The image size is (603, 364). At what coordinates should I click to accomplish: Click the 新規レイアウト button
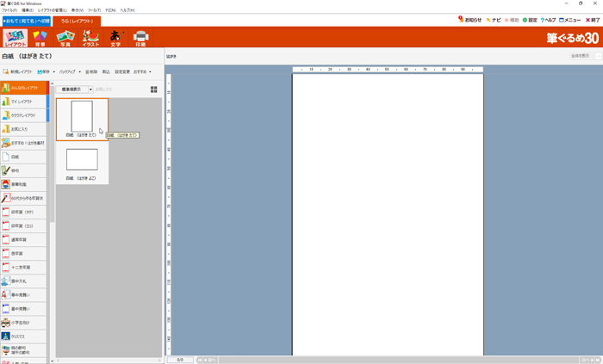pyautogui.click(x=18, y=72)
